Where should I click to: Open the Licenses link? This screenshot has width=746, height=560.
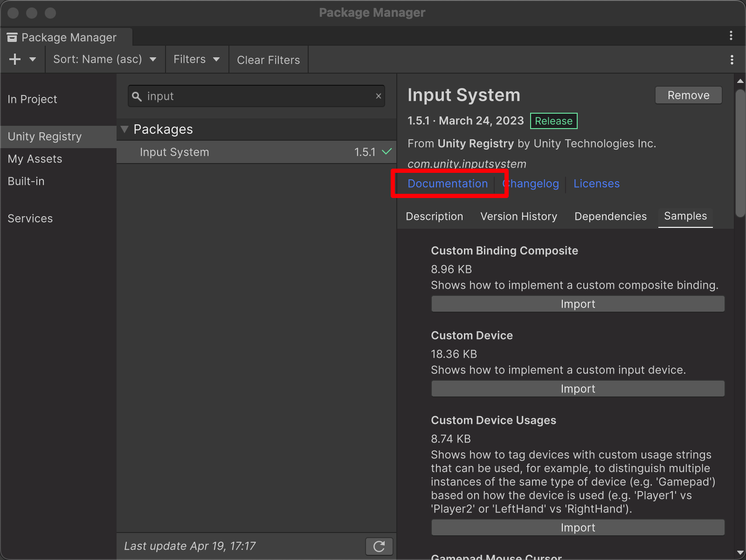597,184
